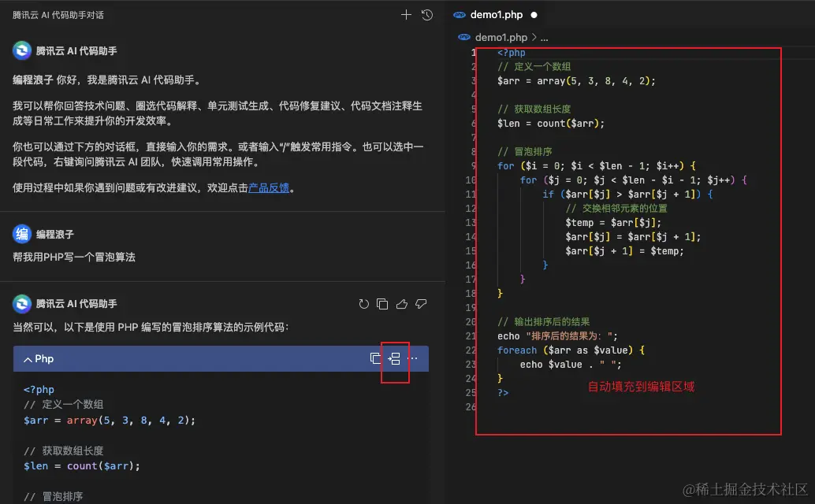
Task: Click the assistant avatar beside the reply
Action: [22, 304]
